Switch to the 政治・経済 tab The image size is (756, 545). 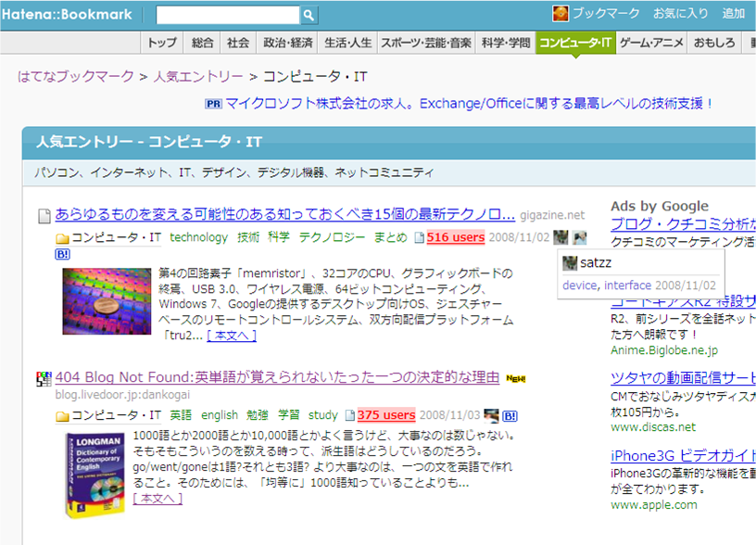288,43
